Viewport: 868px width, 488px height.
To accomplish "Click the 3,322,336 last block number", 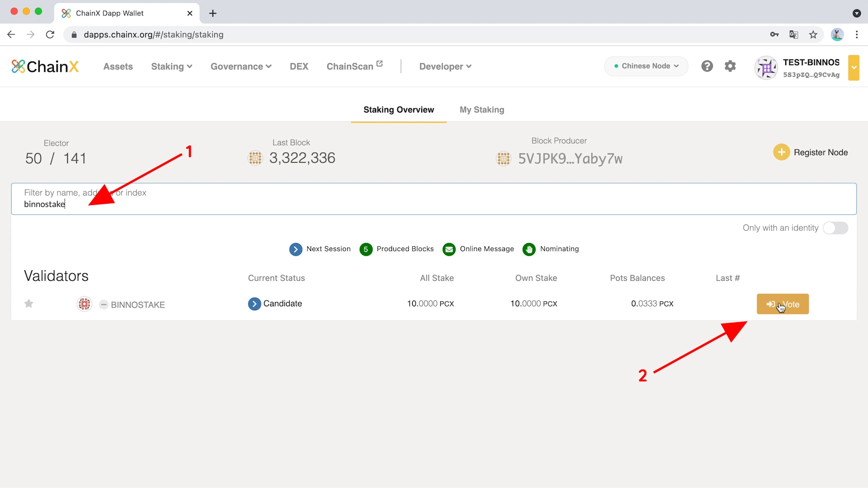I will point(302,158).
